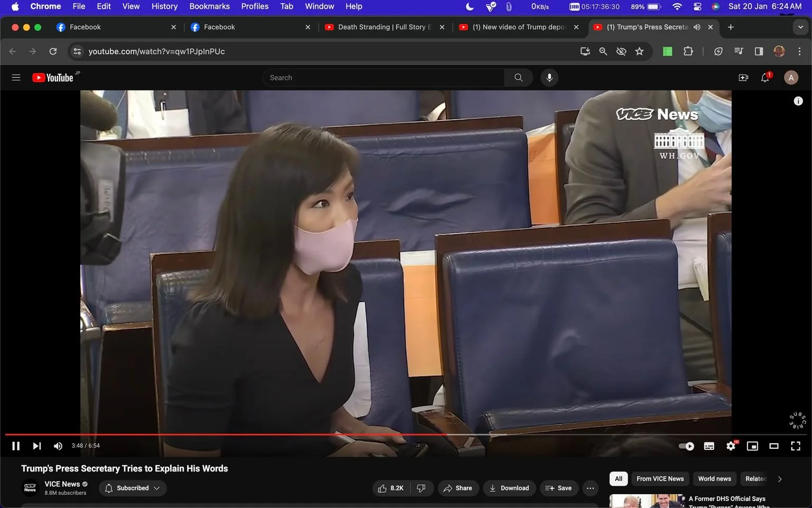Save the video to a playlist

click(559, 488)
